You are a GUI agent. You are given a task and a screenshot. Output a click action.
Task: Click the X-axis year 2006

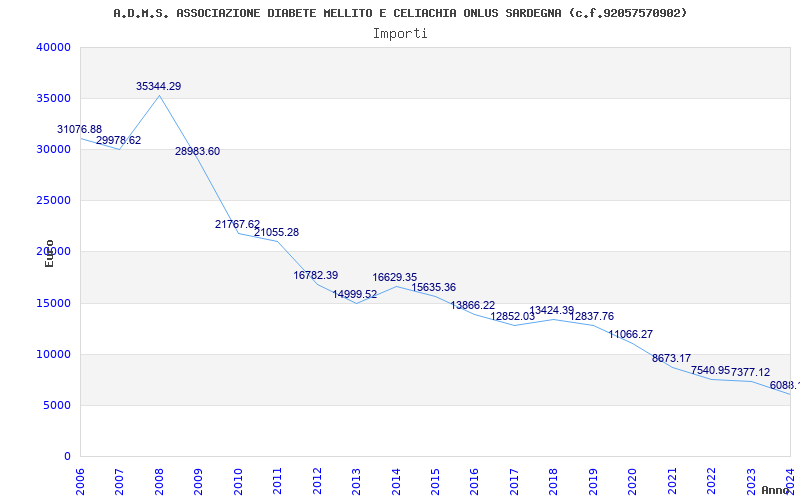tap(80, 481)
